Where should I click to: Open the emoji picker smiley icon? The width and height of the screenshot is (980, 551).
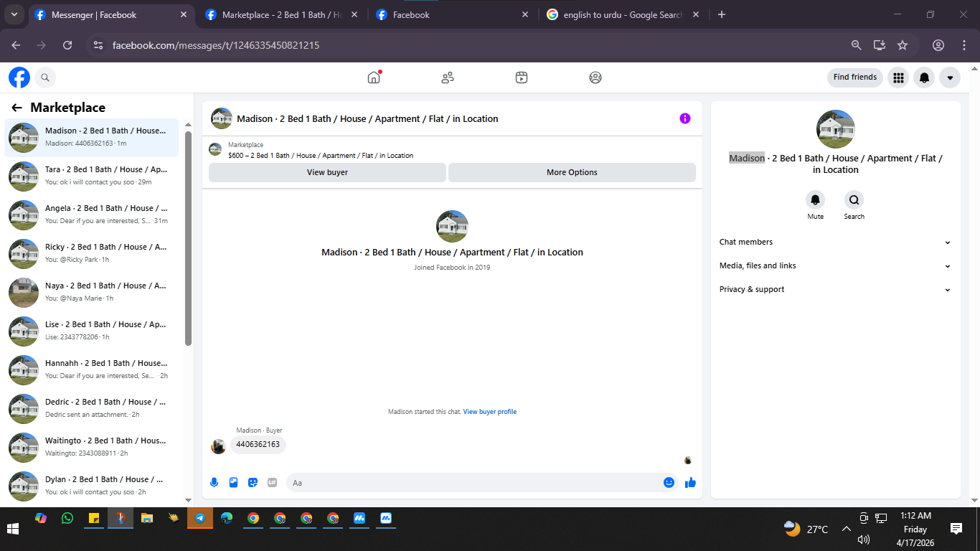(x=669, y=483)
